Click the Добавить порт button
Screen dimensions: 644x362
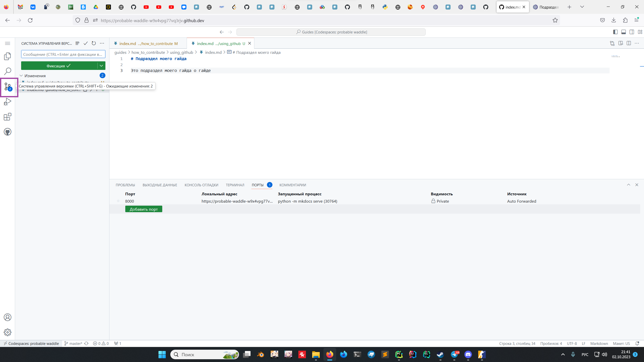point(144,209)
